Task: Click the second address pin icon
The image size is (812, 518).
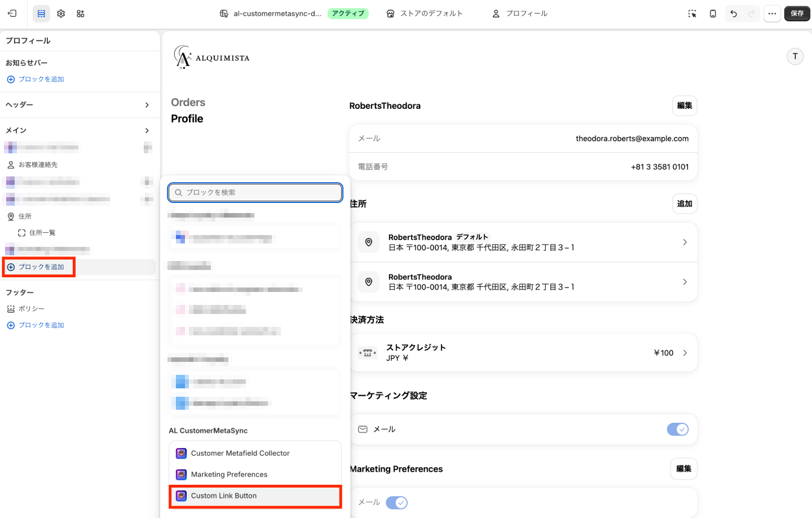Action: [369, 282]
